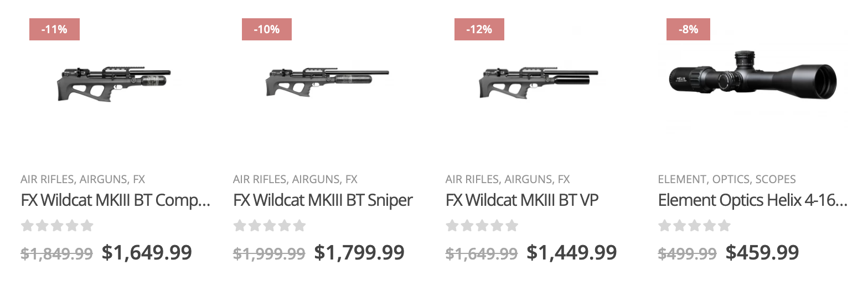Open the FX Wildcat MKIII BT VP title link
Image resolution: width=868 pixels, height=301 pixels.
pyautogui.click(x=522, y=200)
